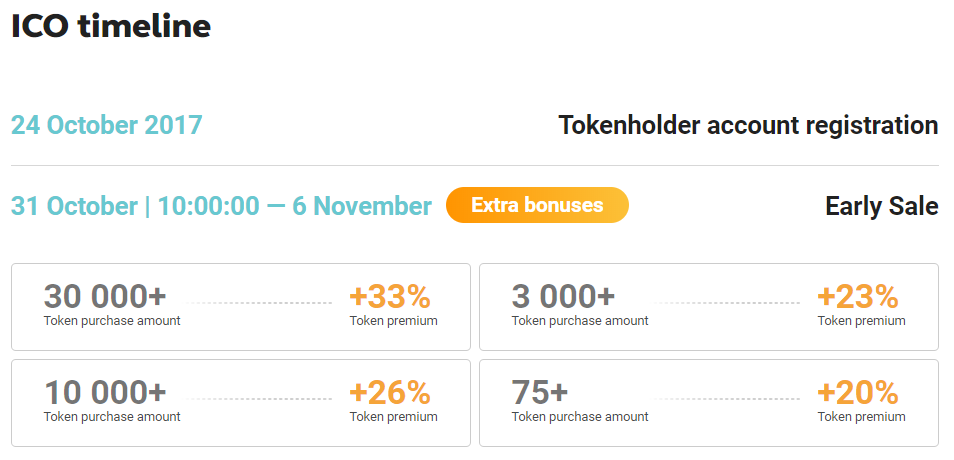Screen dimensions: 954x460
Task: Click Token premium label under +33%
Action: tap(393, 321)
